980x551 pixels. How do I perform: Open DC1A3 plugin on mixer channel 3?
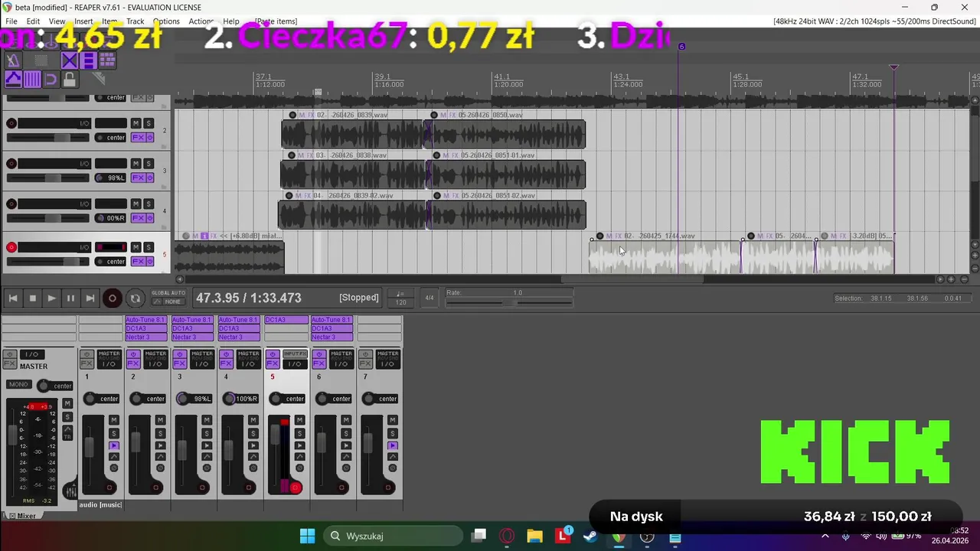coord(192,328)
